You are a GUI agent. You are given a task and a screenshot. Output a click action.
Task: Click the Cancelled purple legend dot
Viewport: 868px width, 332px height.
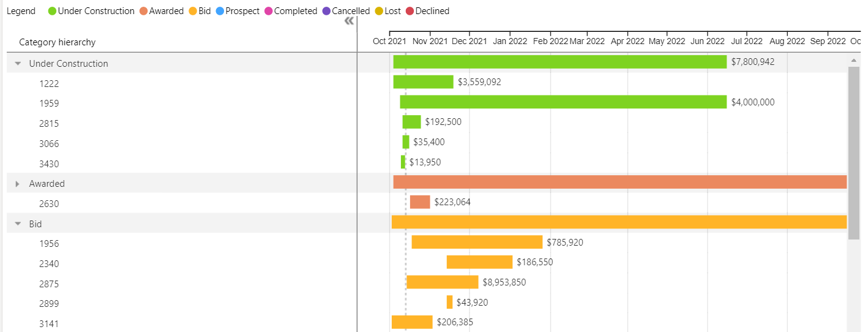click(x=326, y=11)
